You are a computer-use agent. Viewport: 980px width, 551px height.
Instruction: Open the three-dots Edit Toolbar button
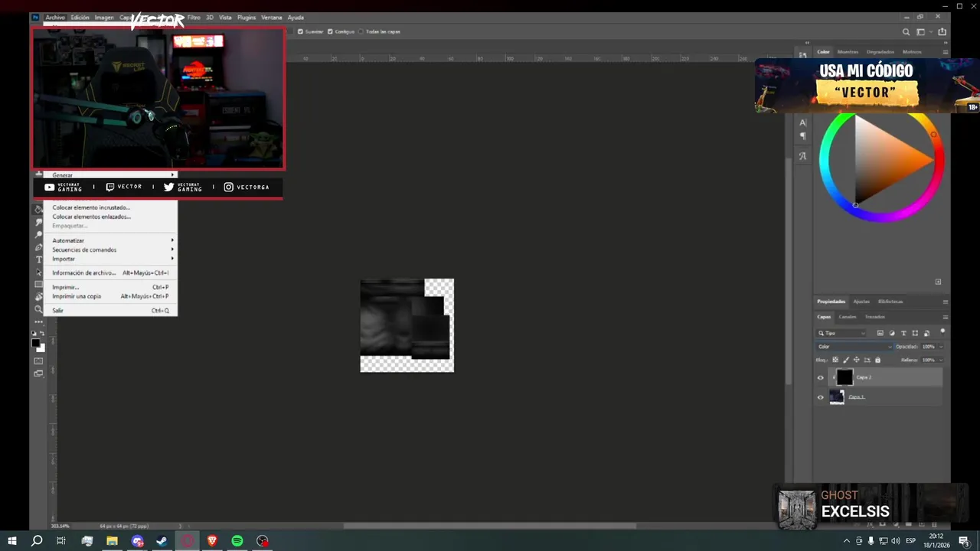click(x=38, y=321)
